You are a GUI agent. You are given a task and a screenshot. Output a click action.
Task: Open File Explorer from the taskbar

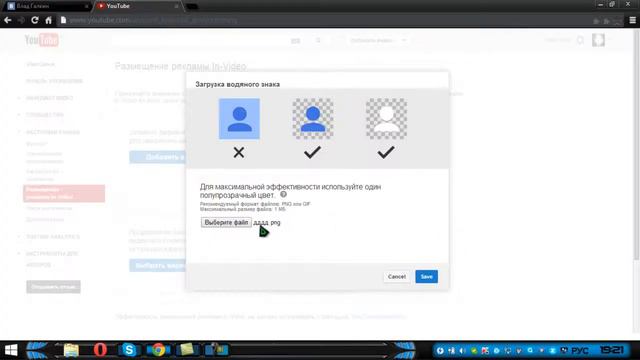pos(71,350)
